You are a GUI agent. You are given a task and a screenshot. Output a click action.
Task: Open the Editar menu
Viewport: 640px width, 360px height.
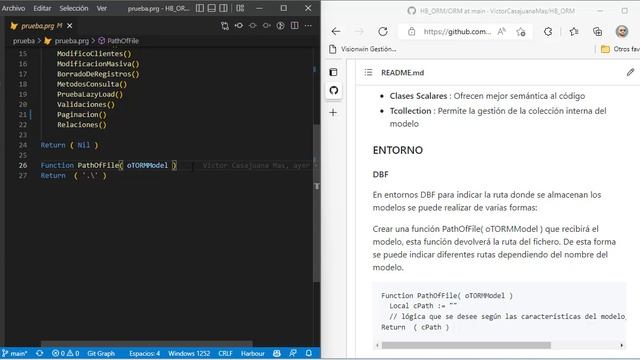(42, 8)
